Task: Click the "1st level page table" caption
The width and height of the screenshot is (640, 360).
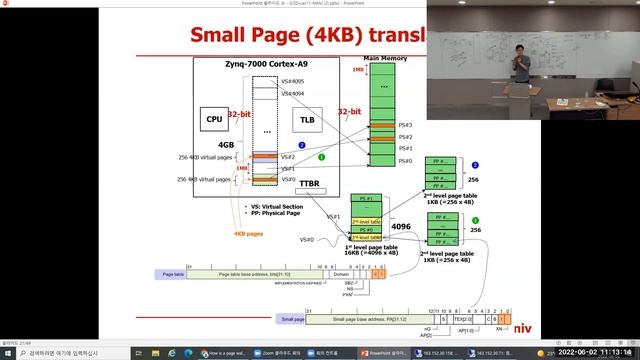Action: [371, 247]
